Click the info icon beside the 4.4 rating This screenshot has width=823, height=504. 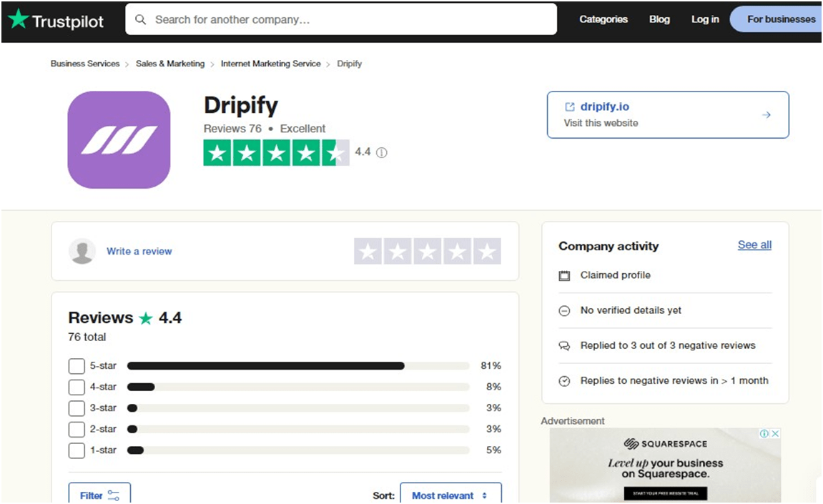[381, 152]
